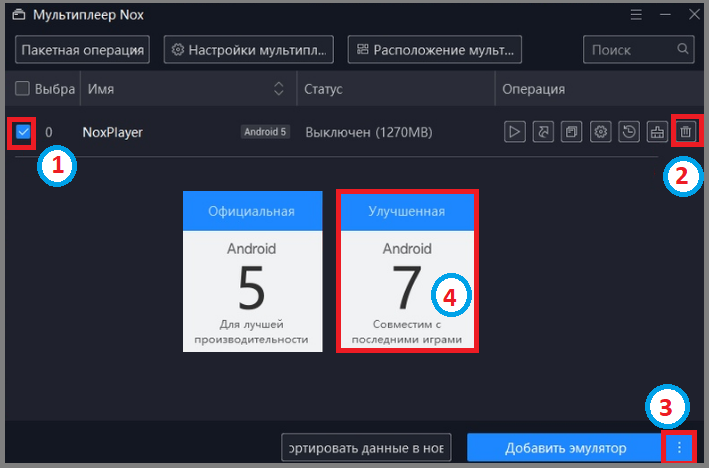Click the Multiplayer Nox app icon in the title bar
Image resolution: width=709 pixels, height=468 pixels.
(x=19, y=15)
